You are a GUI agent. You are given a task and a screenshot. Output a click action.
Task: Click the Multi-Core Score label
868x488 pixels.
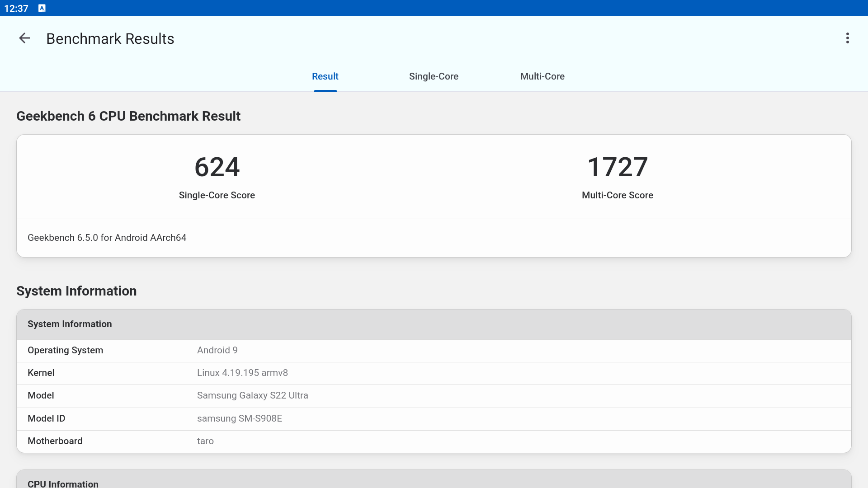618,195
